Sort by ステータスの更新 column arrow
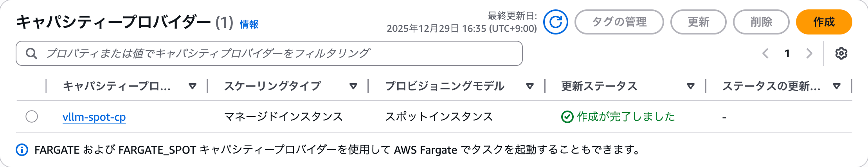The image size is (868, 167). click(x=837, y=86)
